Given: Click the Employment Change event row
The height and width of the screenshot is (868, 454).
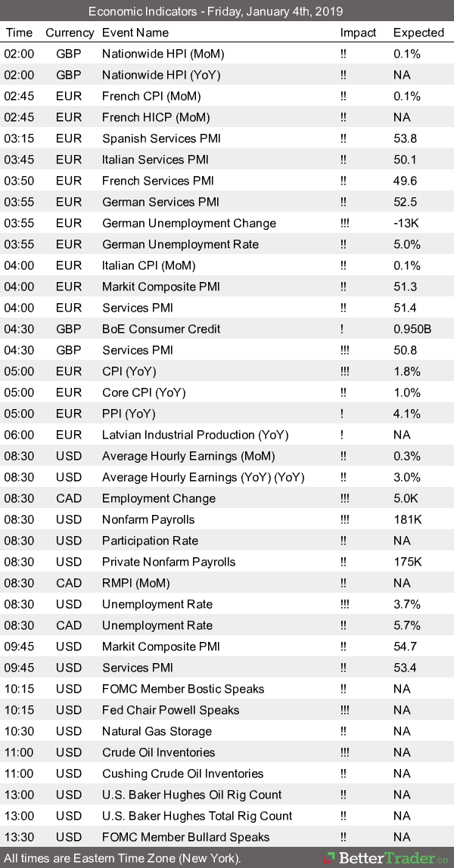Looking at the screenshot, I should 159,498.
